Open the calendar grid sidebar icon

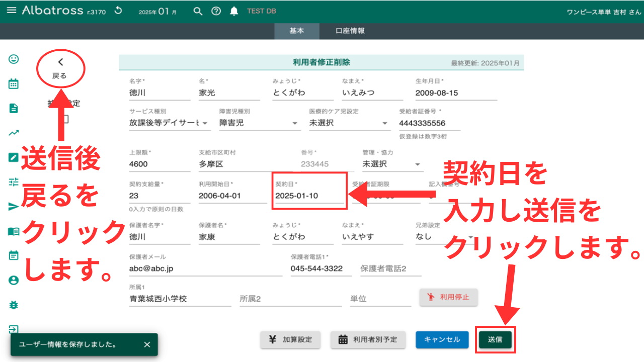pyautogui.click(x=14, y=83)
